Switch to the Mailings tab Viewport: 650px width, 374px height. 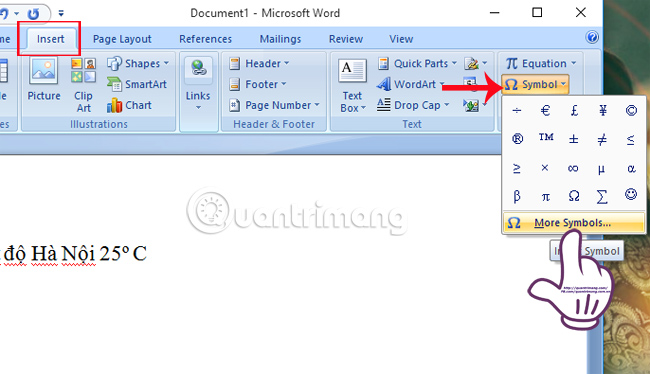[281, 39]
